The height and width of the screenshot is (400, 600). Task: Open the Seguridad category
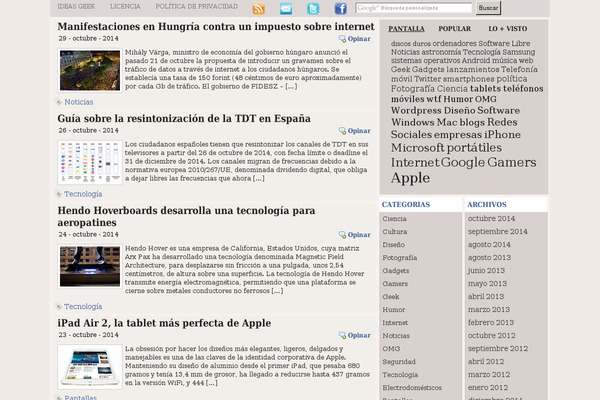399,362
